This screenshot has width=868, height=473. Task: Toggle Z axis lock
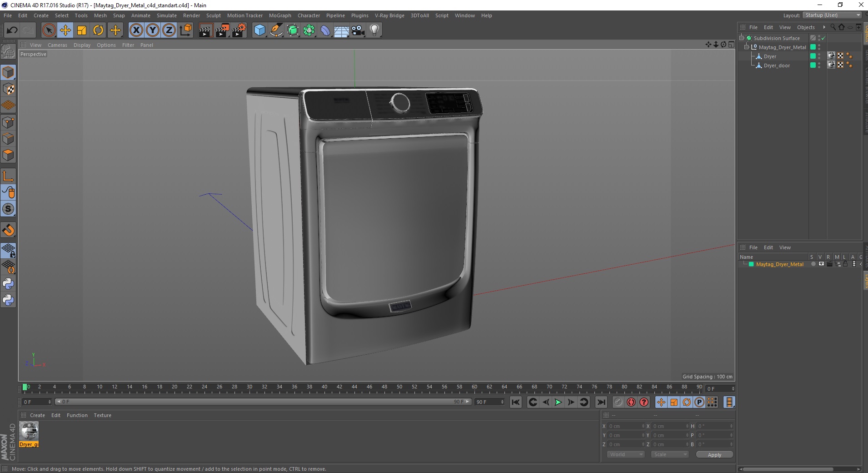169,30
